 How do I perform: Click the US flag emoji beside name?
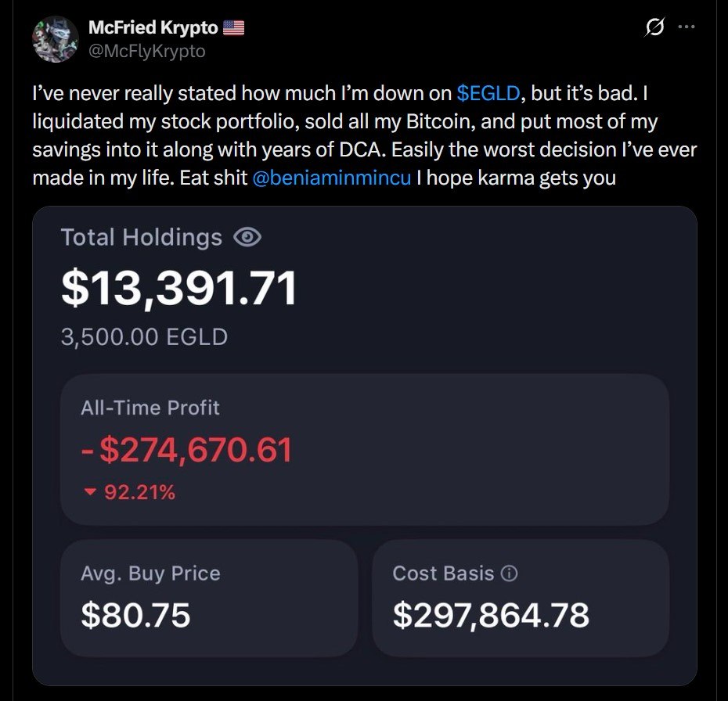pyautogui.click(x=233, y=27)
